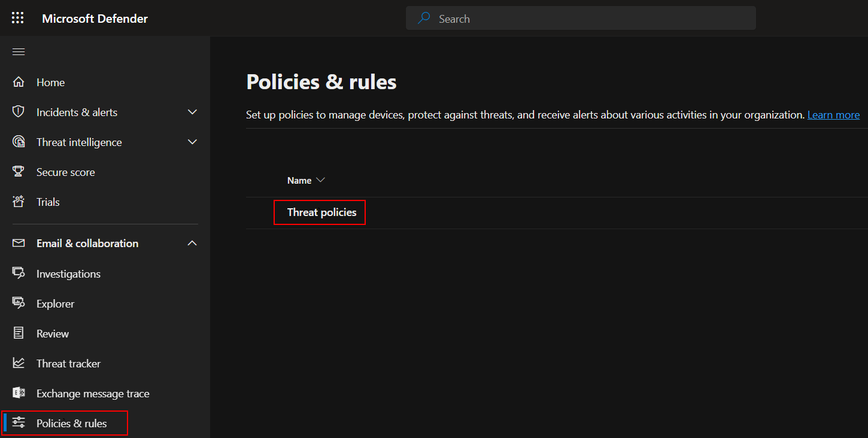The height and width of the screenshot is (438, 868).
Task: Click the Exchange message trace icon
Action: pyautogui.click(x=19, y=393)
